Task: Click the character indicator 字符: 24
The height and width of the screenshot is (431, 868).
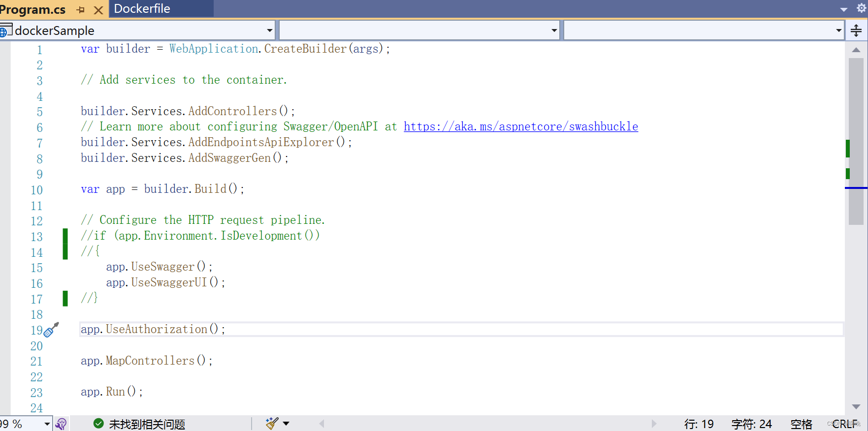Action: [751, 424]
